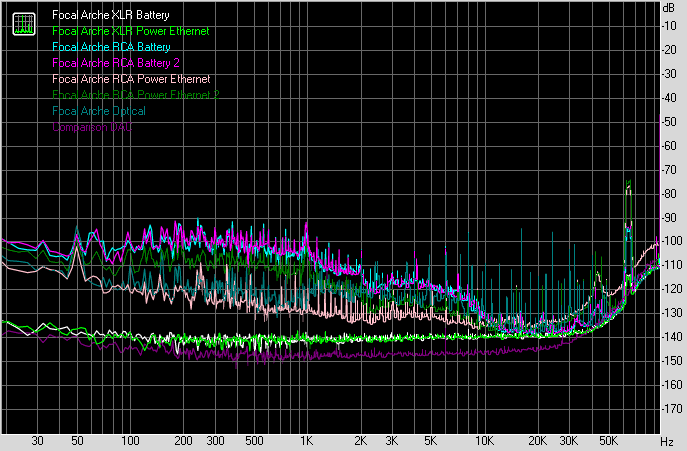Click the dB axis unit label
The image size is (687, 451).
tap(669, 8)
